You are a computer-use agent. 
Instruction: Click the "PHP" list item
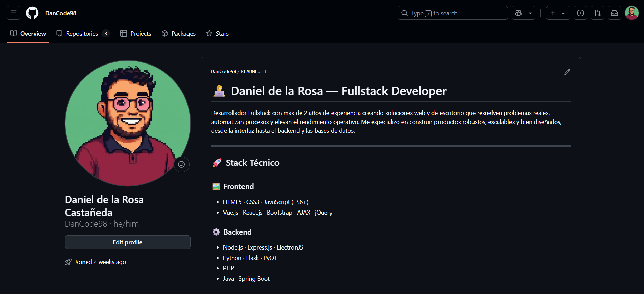229,268
